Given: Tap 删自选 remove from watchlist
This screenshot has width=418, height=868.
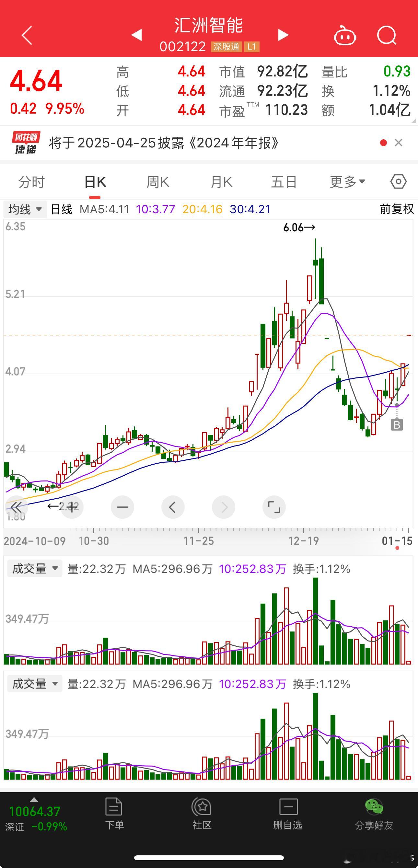Looking at the screenshot, I should [287, 814].
